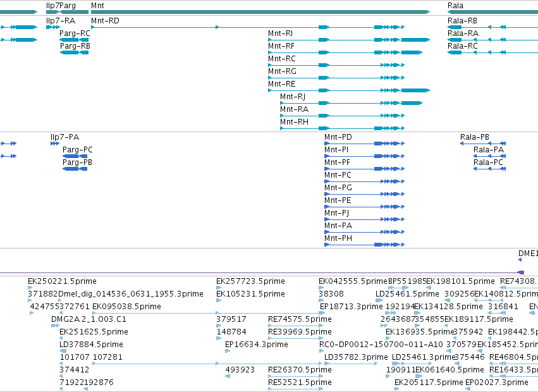Screen dimensions: 538x392
Task: Select the Rala-RC transcript label
Action: pyautogui.click(x=463, y=46)
